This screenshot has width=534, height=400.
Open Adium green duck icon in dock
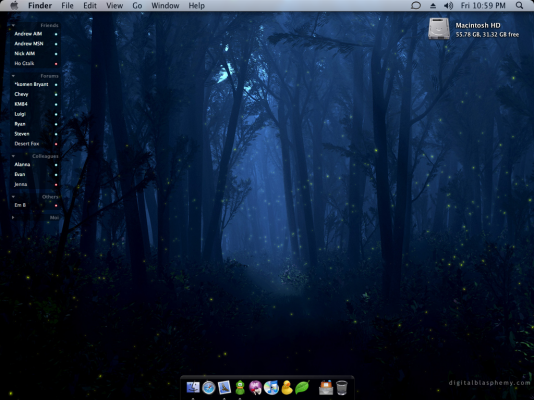tap(240, 387)
